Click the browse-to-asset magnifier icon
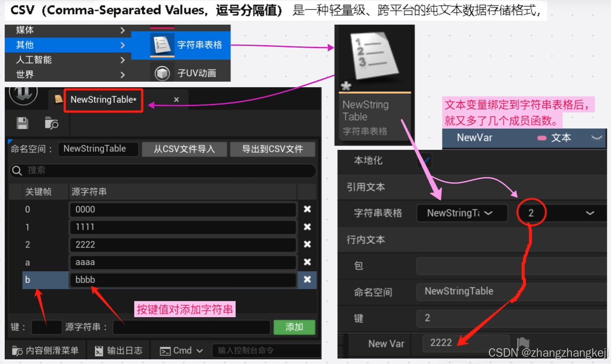Viewport: 611px width, 364px height. [52, 123]
